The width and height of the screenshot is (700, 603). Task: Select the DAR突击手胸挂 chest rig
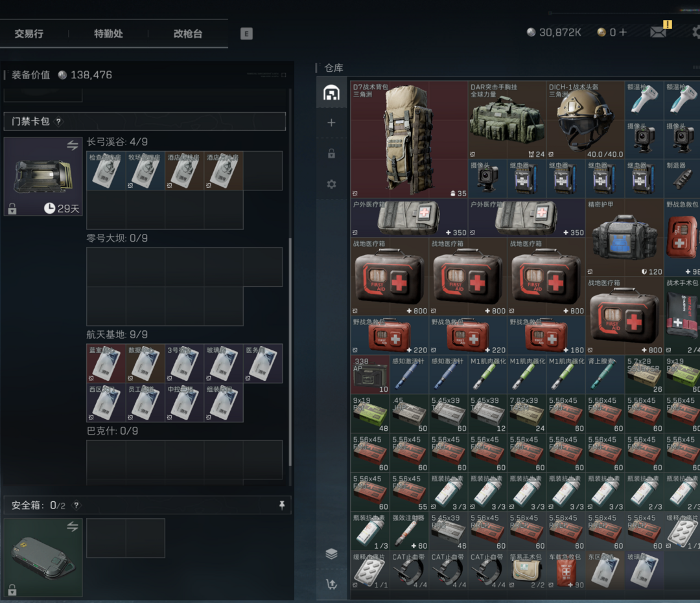tap(507, 120)
